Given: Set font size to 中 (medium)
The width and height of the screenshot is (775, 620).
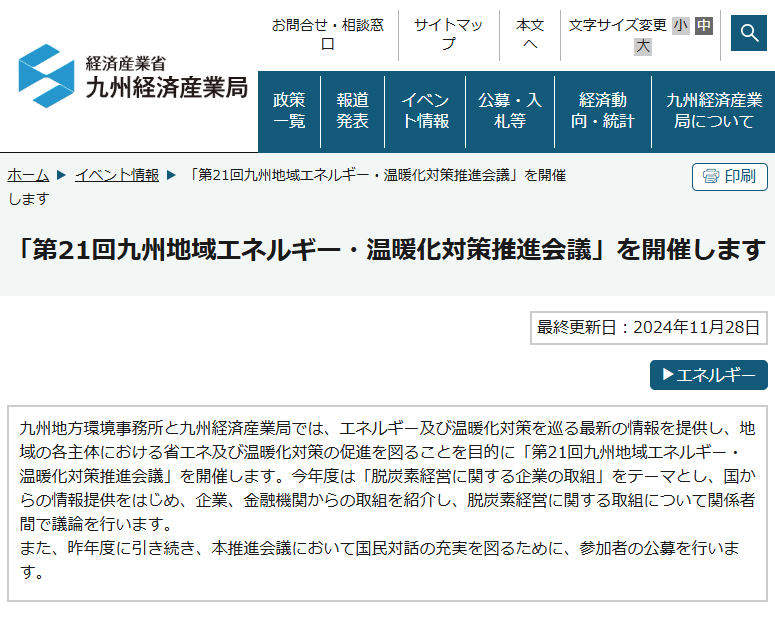Looking at the screenshot, I should click(704, 25).
